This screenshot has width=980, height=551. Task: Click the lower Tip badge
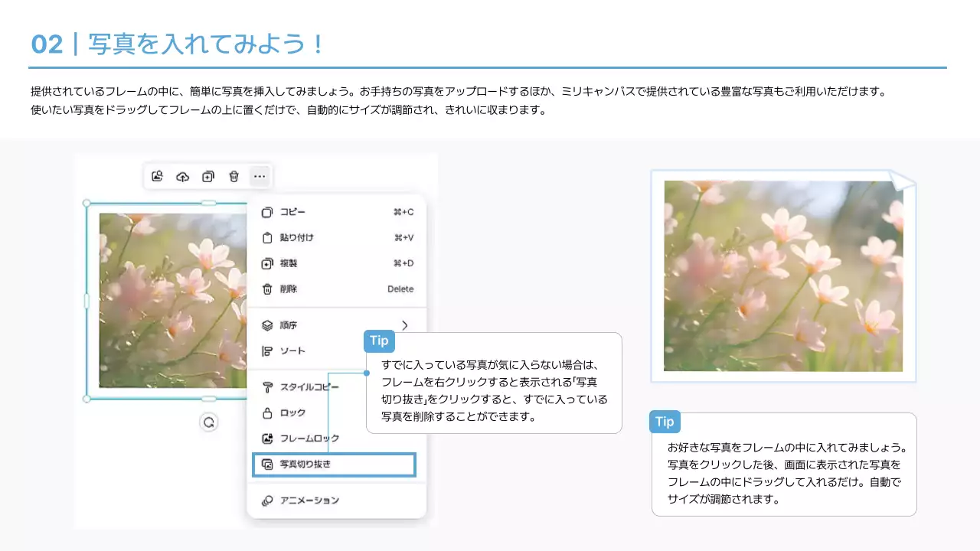pos(664,422)
